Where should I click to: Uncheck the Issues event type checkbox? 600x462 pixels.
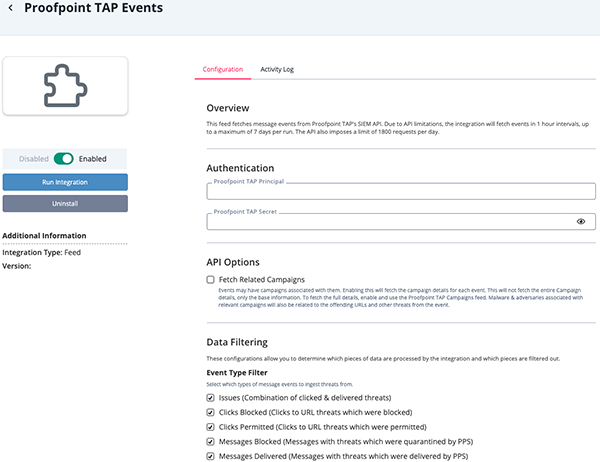[210, 397]
